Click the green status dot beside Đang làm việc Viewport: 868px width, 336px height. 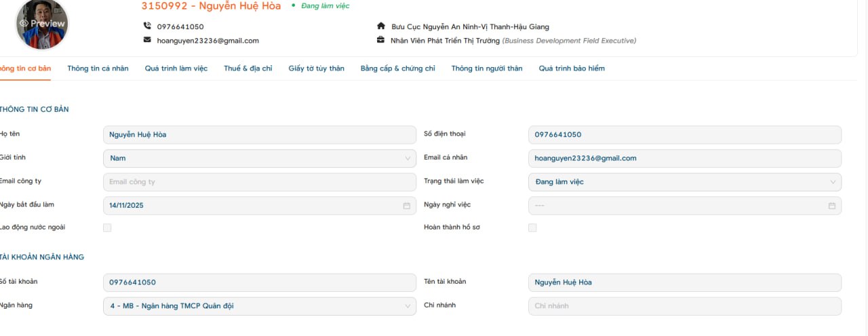(x=293, y=5)
